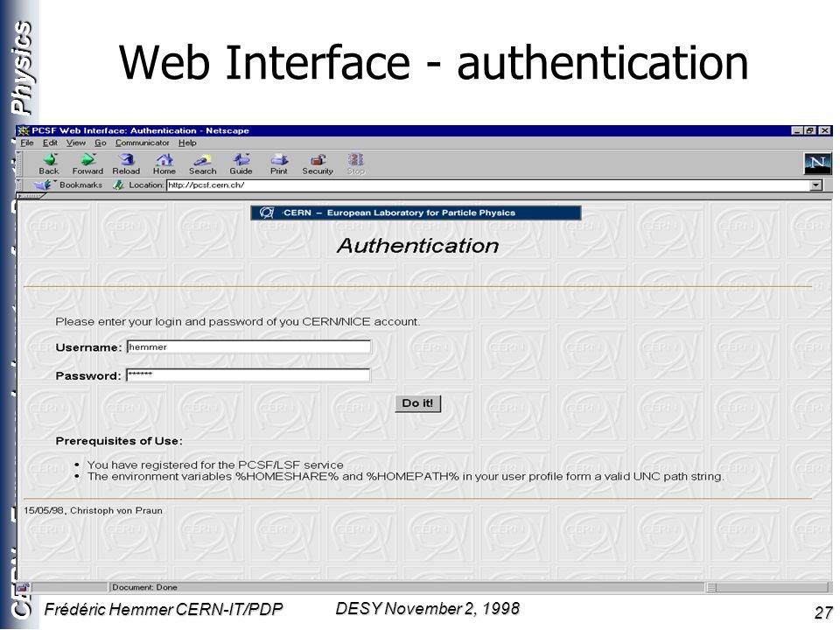Viewport: 840px width, 630px height.
Task: Click the status bar security lock icon
Action: tap(23, 587)
